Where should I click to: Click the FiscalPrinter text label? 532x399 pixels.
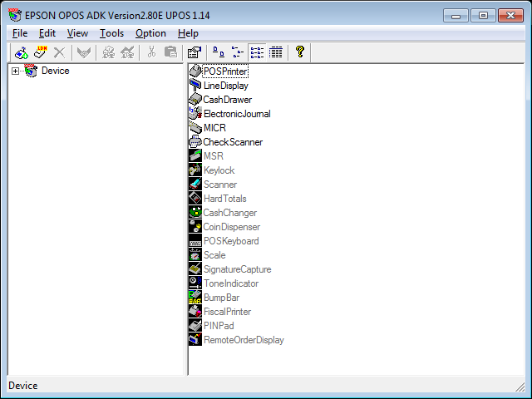227,312
